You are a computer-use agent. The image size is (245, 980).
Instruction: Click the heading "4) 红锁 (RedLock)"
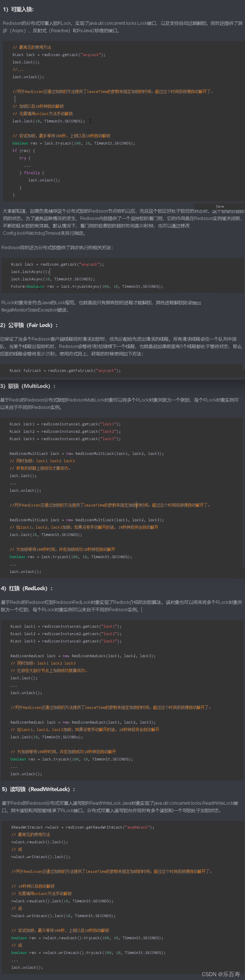[27, 588]
